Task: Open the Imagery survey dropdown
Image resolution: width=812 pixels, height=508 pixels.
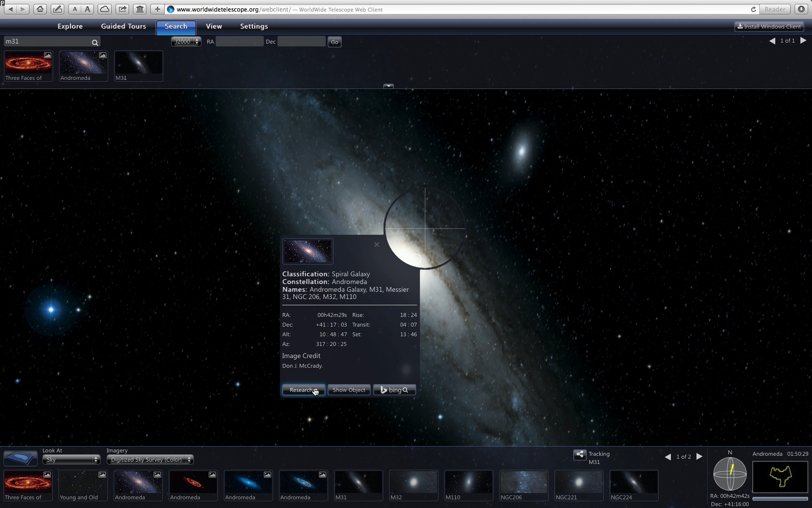Action: point(150,460)
